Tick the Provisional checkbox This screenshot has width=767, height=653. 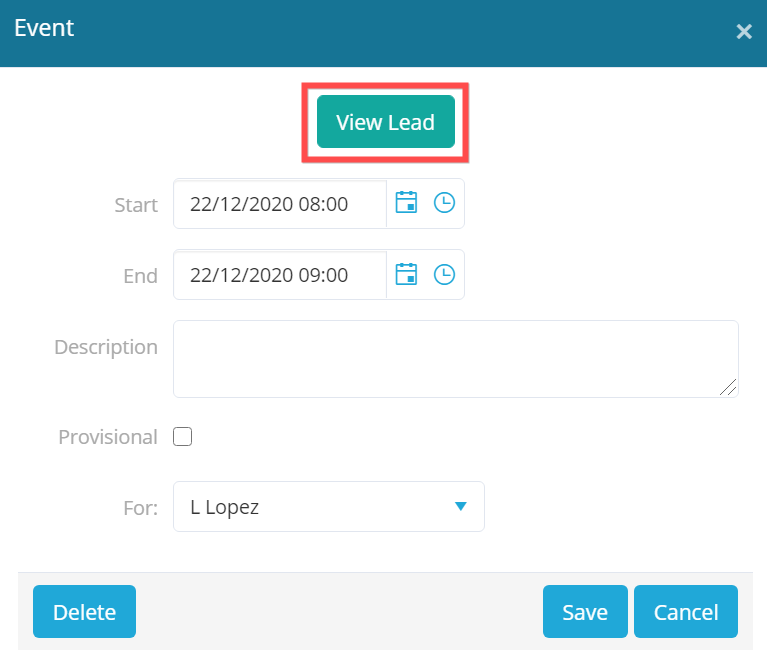coord(182,436)
